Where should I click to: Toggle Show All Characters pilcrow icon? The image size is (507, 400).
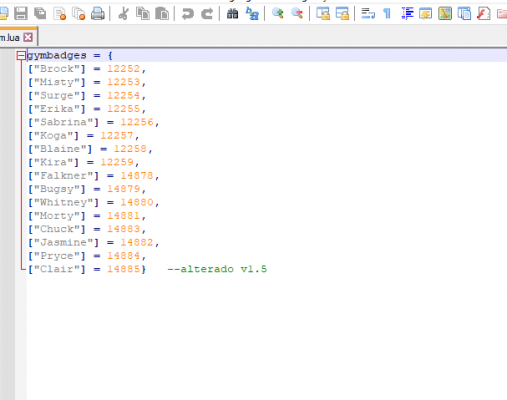387,14
